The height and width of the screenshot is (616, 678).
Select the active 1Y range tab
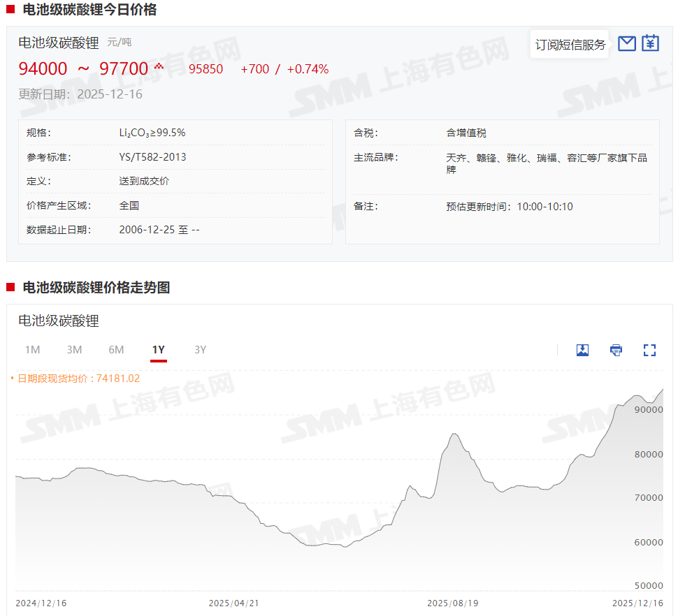click(x=159, y=350)
